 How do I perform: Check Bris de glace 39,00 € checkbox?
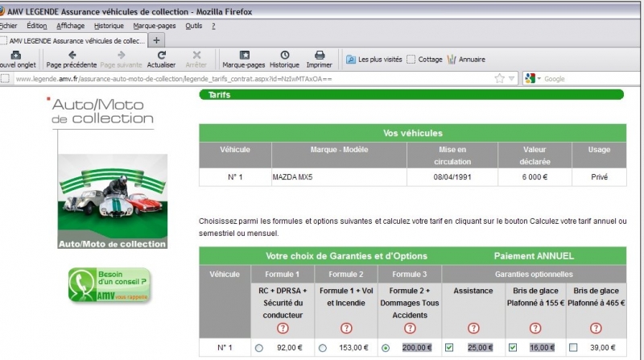pos(573,348)
